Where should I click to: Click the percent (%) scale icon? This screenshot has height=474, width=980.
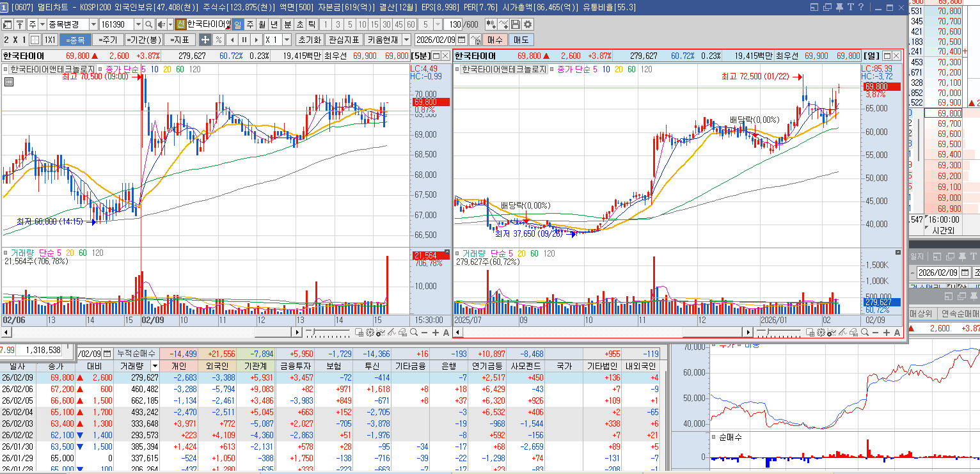click(x=219, y=40)
